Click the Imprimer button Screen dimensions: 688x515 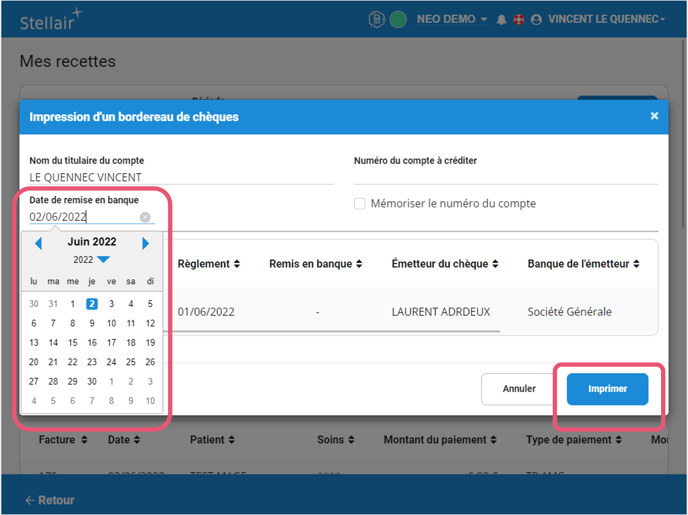pyautogui.click(x=607, y=389)
